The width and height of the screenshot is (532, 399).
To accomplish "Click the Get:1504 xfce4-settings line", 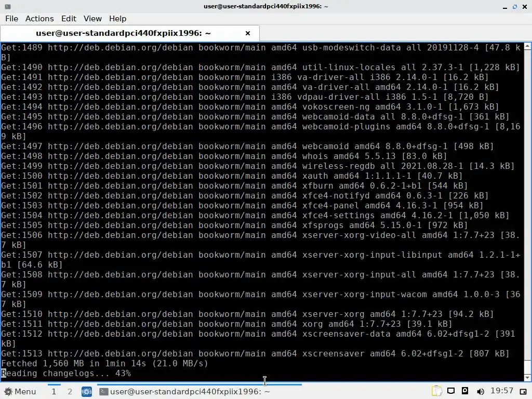I will click(255, 215).
